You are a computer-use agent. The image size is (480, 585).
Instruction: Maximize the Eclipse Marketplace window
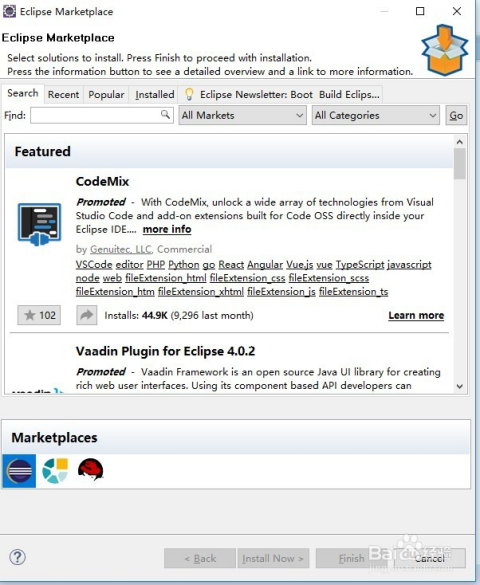click(x=420, y=11)
